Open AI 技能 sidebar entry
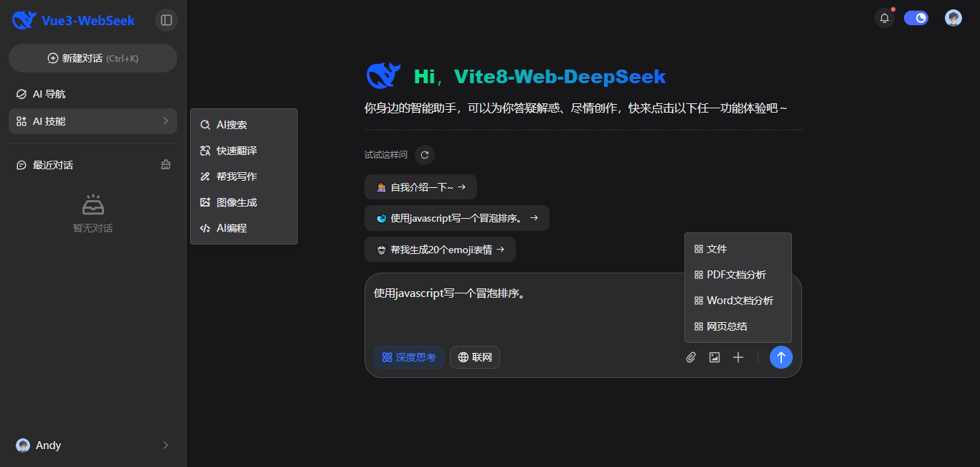The image size is (980, 467). tap(93, 121)
